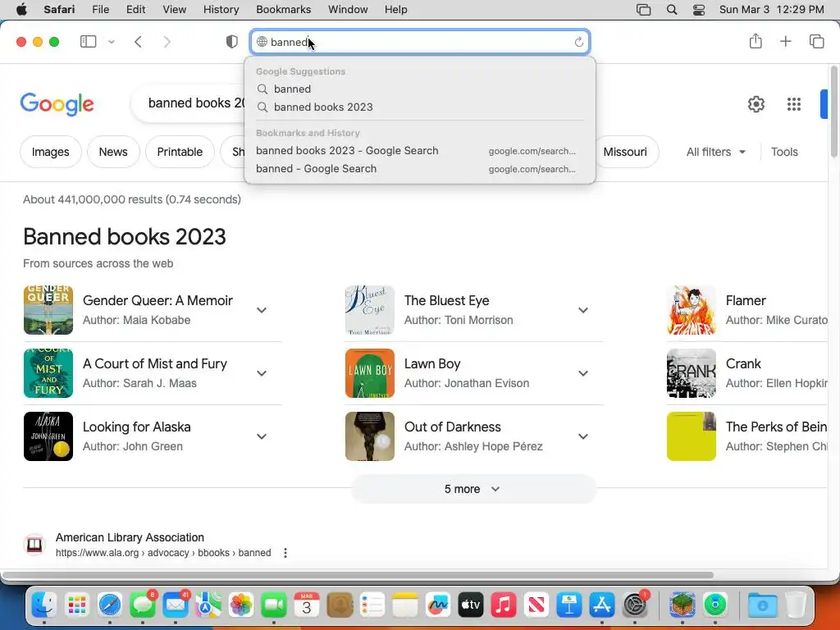
Task: Open Music from the Dock
Action: pos(504,605)
